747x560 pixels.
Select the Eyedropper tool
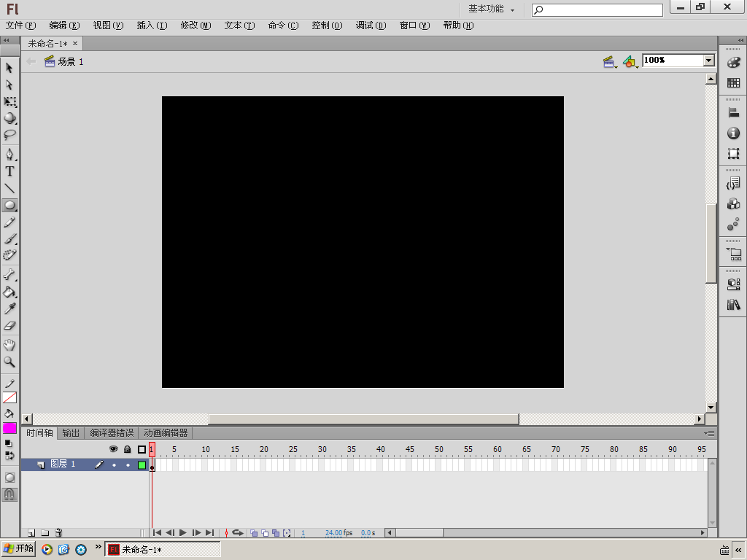(9, 308)
